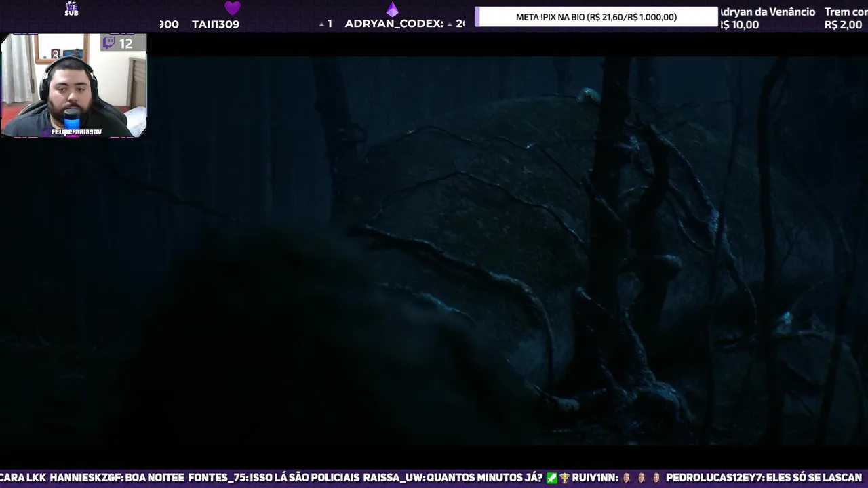This screenshot has height=488, width=868.
Task: Click the streamer webcam thumbnail
Action: 73,85
